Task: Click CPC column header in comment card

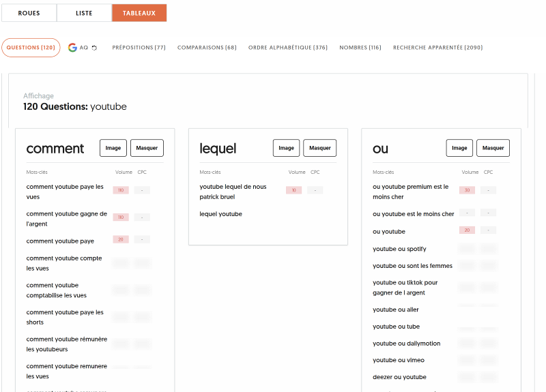Action: [x=142, y=172]
